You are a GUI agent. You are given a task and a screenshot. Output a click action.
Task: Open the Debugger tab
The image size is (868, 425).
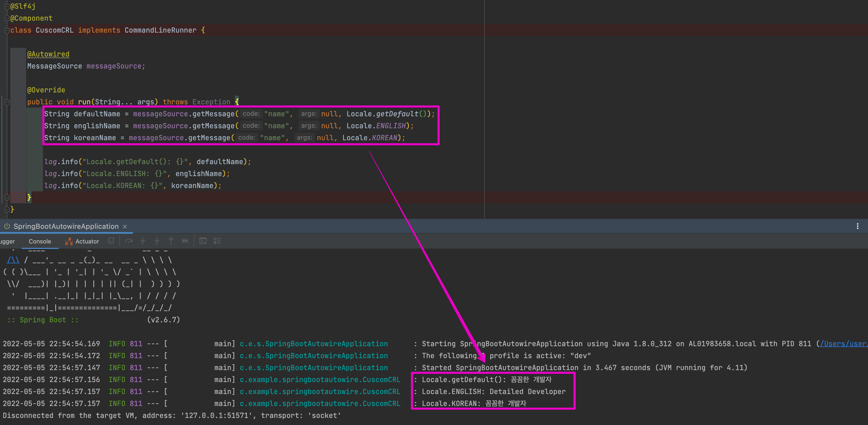tap(7, 241)
